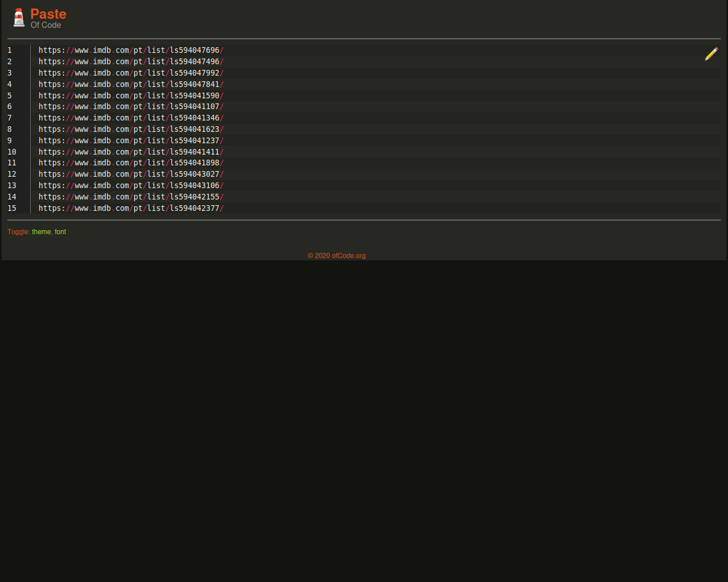Click the URL ending ls594041107
The width and height of the screenshot is (728, 582).
[131, 107]
